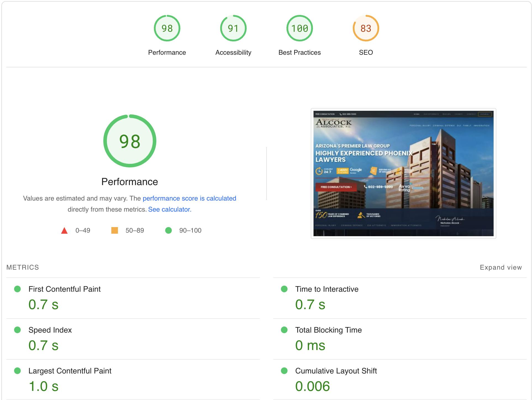The image size is (532, 400).
Task: Click the large Performance heading below gauge
Action: click(130, 182)
